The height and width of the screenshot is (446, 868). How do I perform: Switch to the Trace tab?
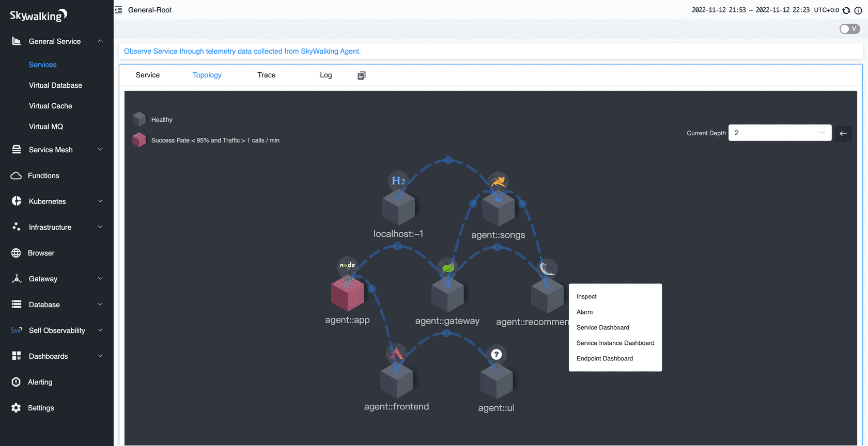[266, 75]
